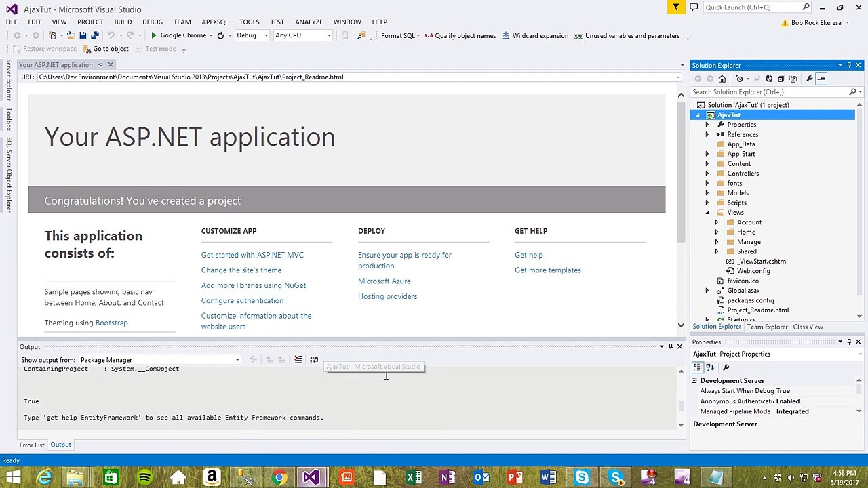
Task: Click Collapse All in Solution Explorer toolbar
Action: pyautogui.click(x=781, y=79)
